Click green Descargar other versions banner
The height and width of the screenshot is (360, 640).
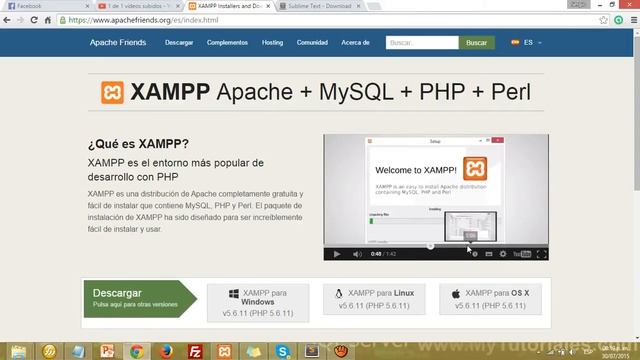coord(140,299)
